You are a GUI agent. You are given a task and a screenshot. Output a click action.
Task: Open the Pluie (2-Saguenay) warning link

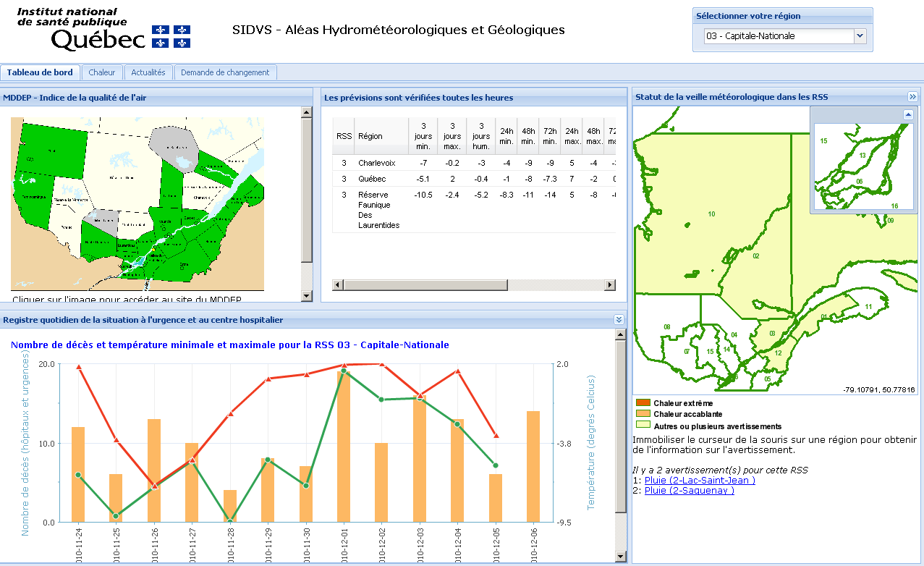pyautogui.click(x=690, y=490)
